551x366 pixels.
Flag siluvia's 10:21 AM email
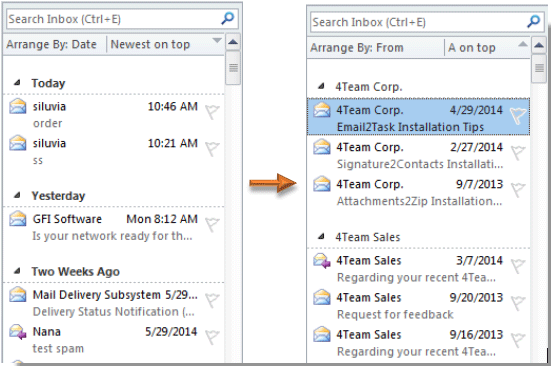[x=212, y=149]
